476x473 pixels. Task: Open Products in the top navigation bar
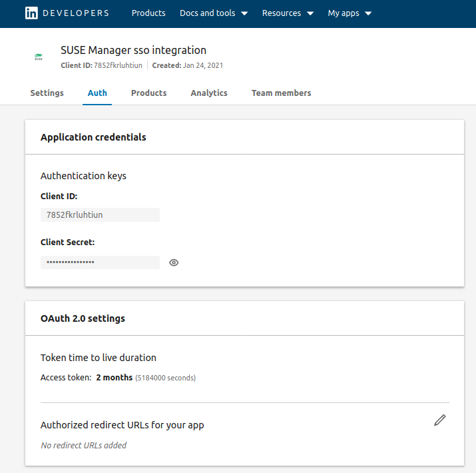pyautogui.click(x=148, y=13)
